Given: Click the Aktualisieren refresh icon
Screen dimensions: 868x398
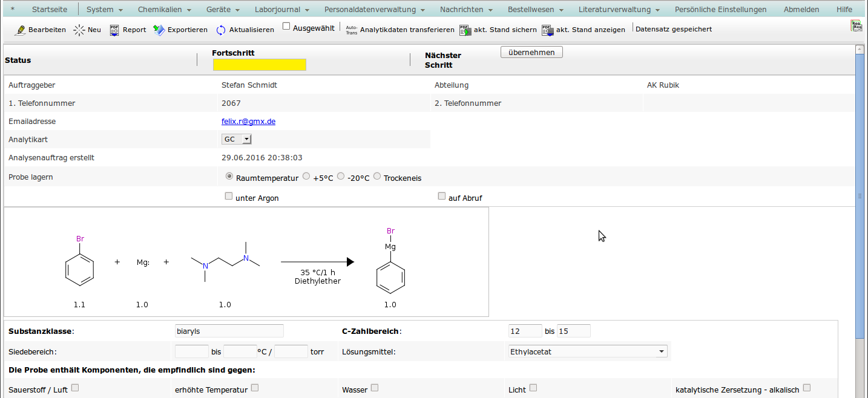Looking at the screenshot, I should click(221, 30).
